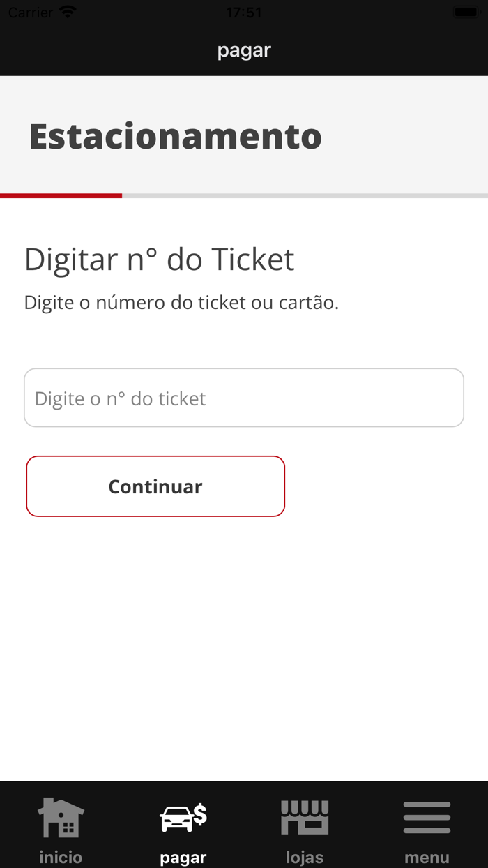This screenshot has width=488, height=868.
Task: Click the gray portion of the progress bar
Action: click(305, 196)
